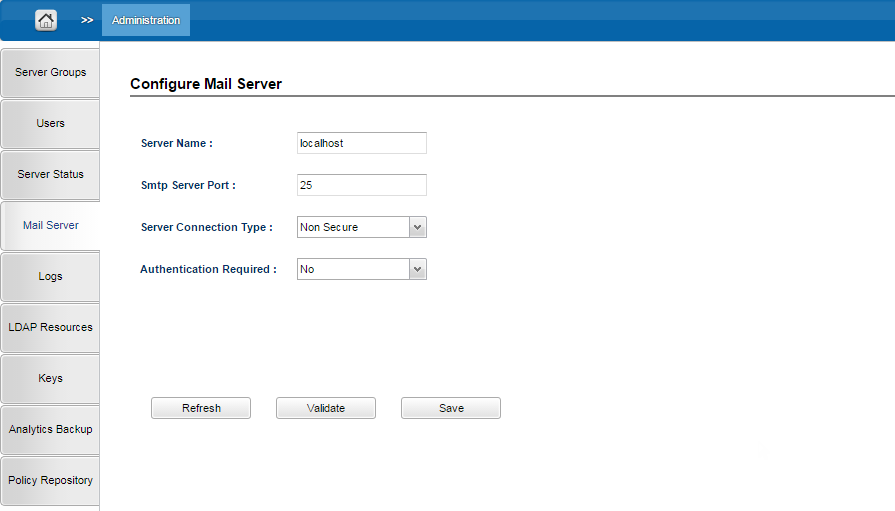Validate the mail server settings
Screen dimensions: 895x511
click(x=326, y=408)
